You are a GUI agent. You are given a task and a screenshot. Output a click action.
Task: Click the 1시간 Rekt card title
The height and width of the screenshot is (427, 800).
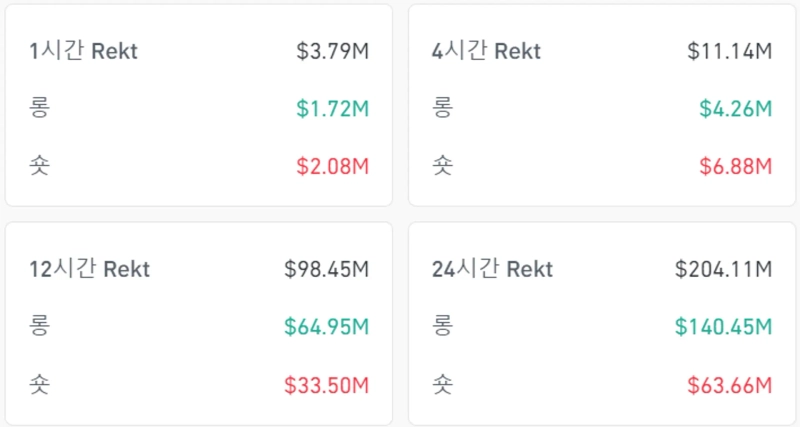[x=83, y=51]
